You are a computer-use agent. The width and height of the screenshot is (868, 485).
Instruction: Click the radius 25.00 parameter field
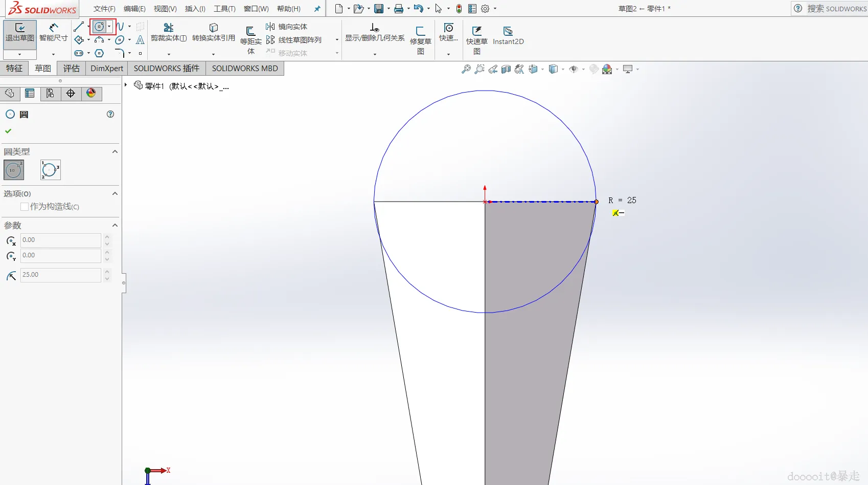60,275
